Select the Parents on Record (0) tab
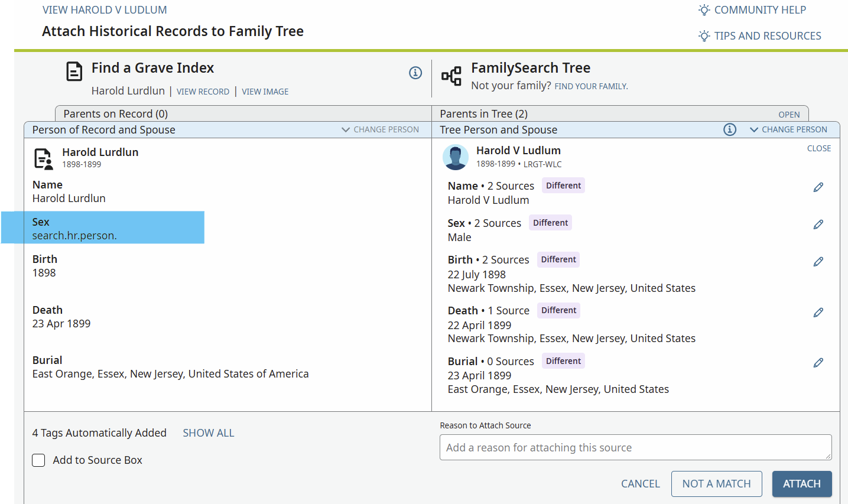Screen dimensions: 848x504 pyautogui.click(x=115, y=114)
